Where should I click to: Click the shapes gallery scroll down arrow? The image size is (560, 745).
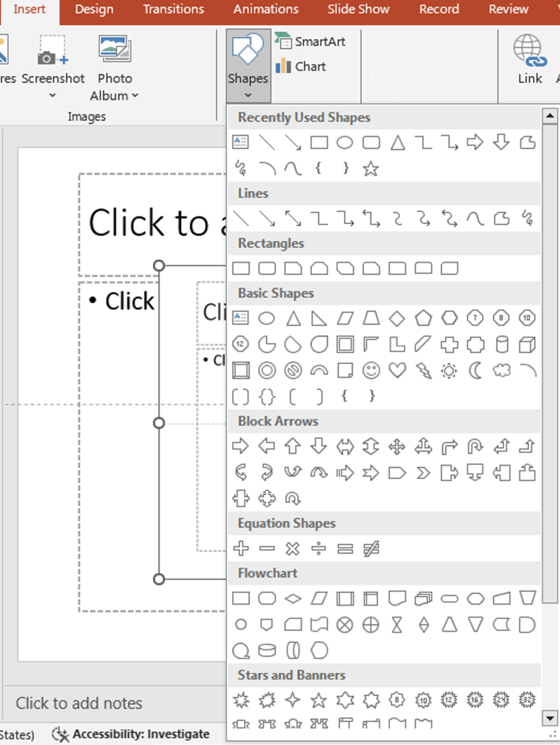[549, 718]
